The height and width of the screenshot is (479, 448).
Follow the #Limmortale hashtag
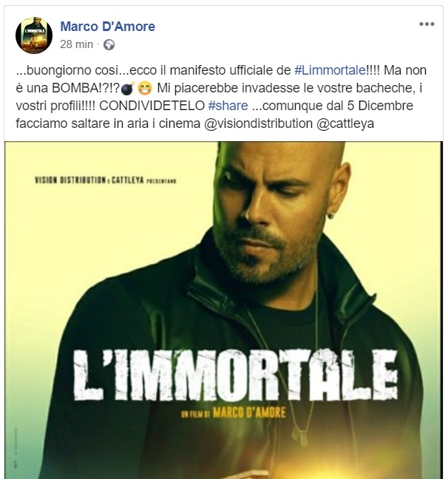(x=330, y=70)
